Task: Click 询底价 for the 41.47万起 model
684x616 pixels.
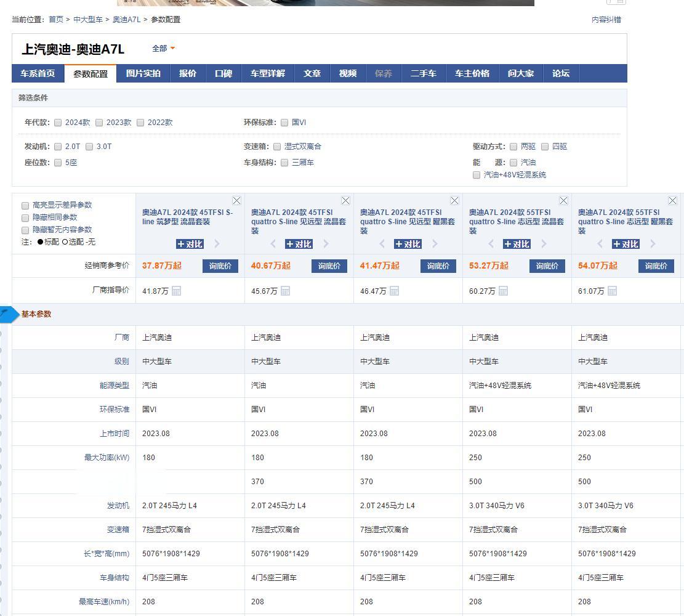Action: (438, 266)
